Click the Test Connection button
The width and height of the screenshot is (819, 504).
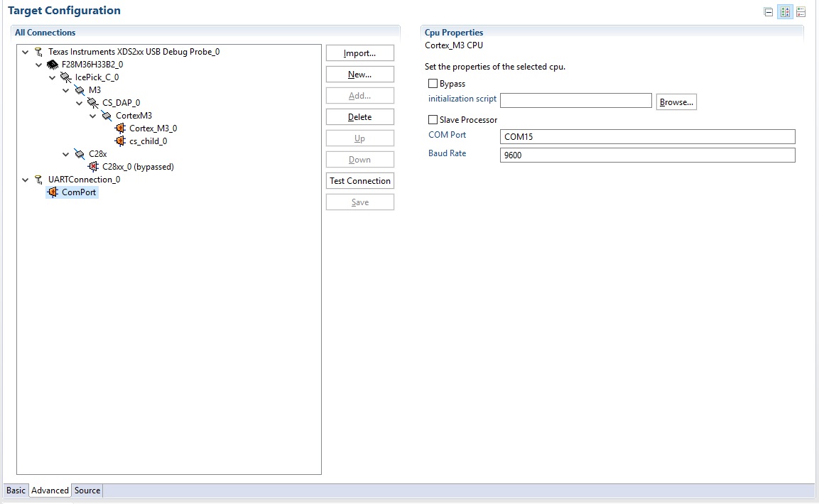(359, 180)
